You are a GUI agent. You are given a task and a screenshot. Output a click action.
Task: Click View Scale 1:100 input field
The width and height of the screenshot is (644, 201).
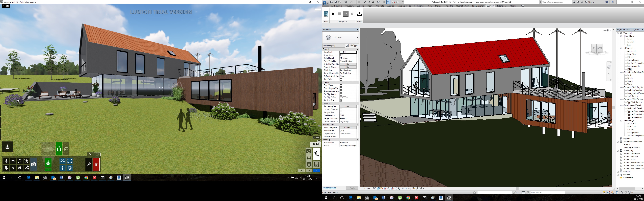tap(348, 52)
